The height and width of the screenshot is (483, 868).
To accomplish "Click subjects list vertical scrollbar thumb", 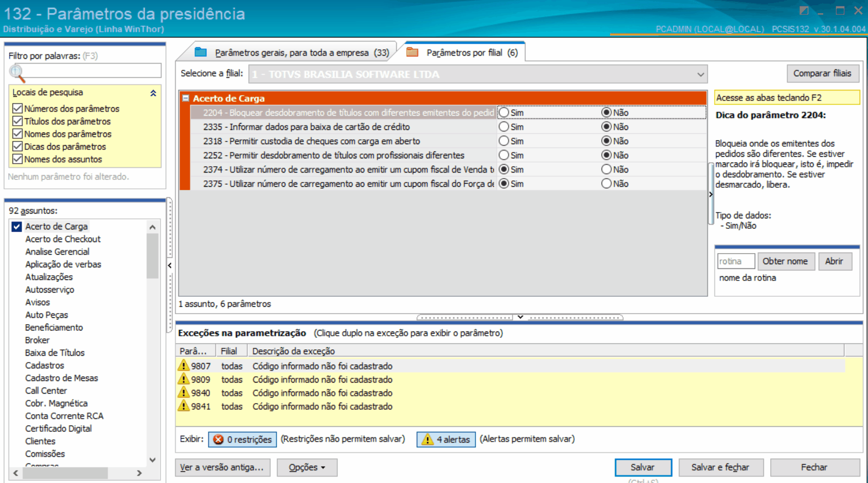I will pyautogui.click(x=152, y=256).
